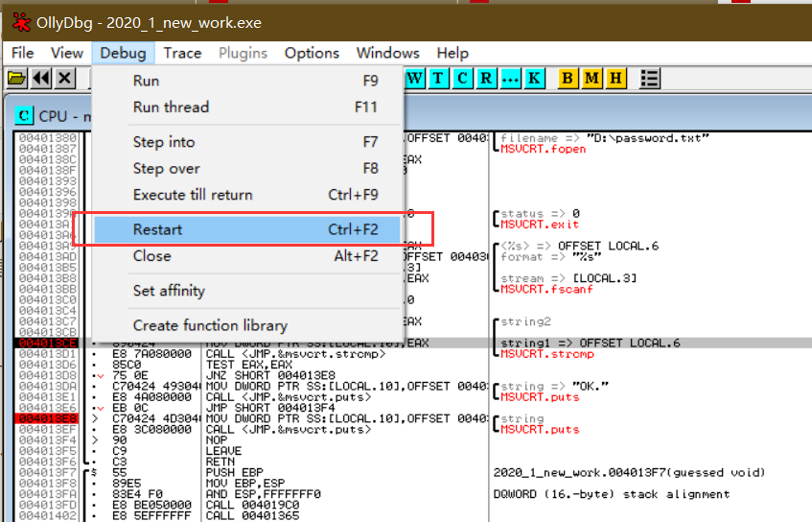Select the MOV EBP,ESP instruction
The height and width of the screenshot is (522, 812).
pos(245,483)
